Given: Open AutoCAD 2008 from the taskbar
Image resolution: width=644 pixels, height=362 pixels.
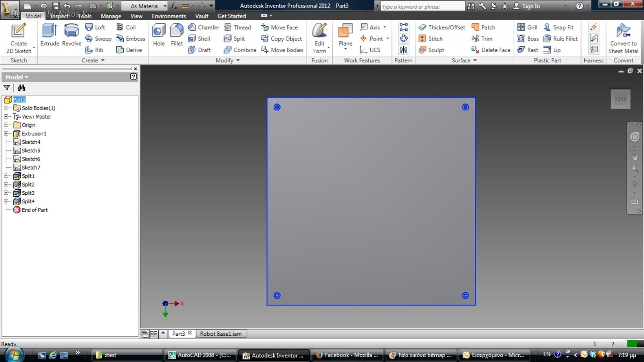Looking at the screenshot, I should 200,355.
